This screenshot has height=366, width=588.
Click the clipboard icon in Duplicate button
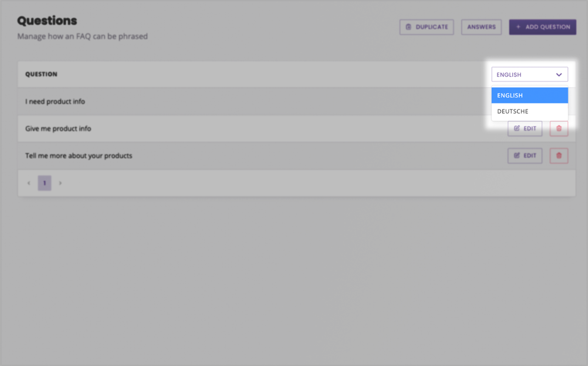(408, 27)
